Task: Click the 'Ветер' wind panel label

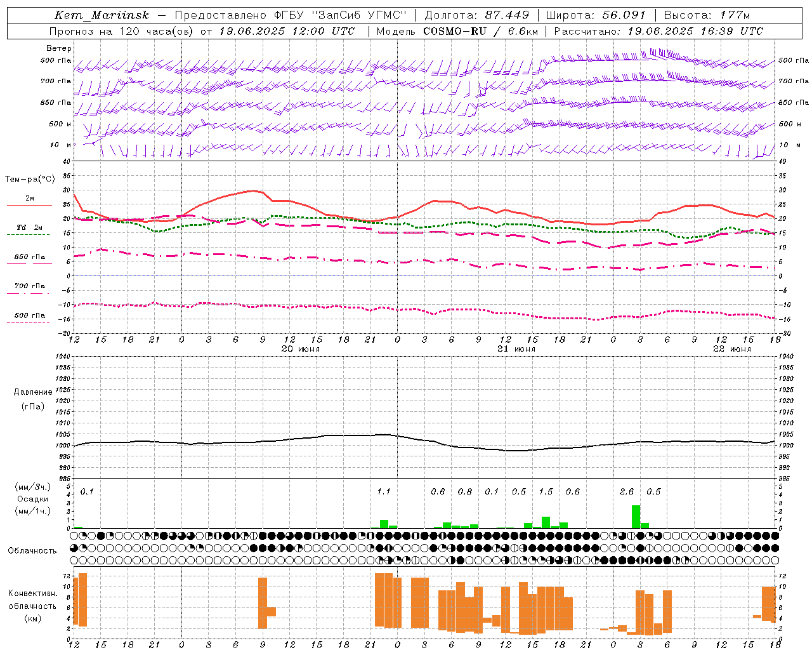Action: point(59,48)
